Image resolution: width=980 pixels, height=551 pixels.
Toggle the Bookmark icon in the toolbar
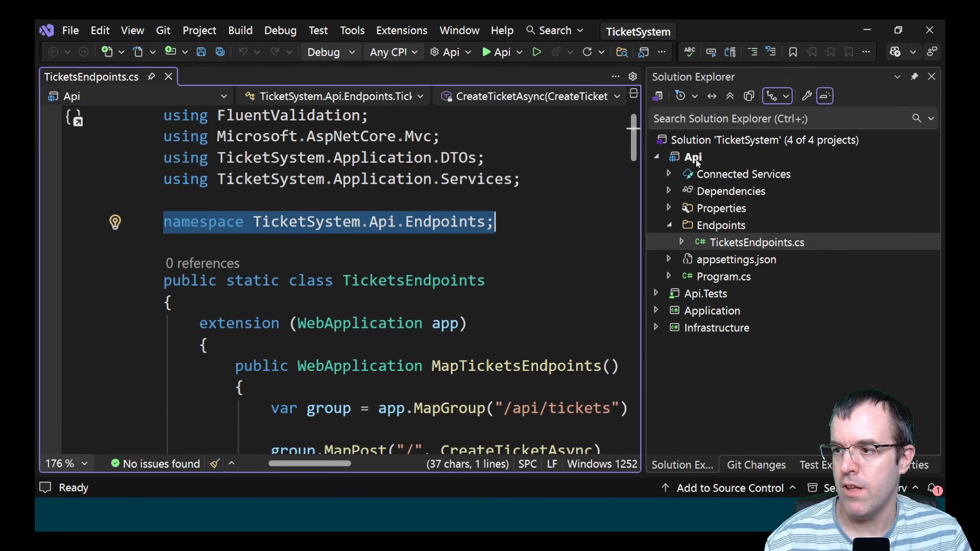tap(793, 52)
